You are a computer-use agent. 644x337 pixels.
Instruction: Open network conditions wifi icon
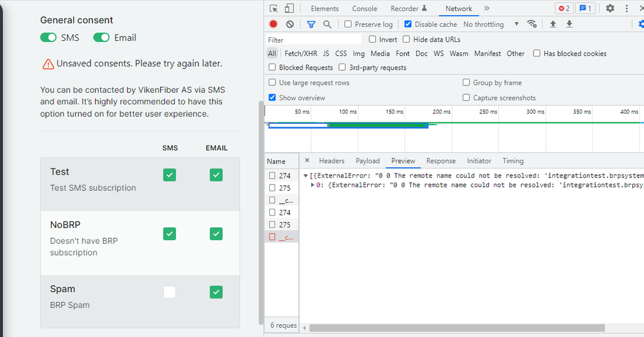tap(532, 24)
